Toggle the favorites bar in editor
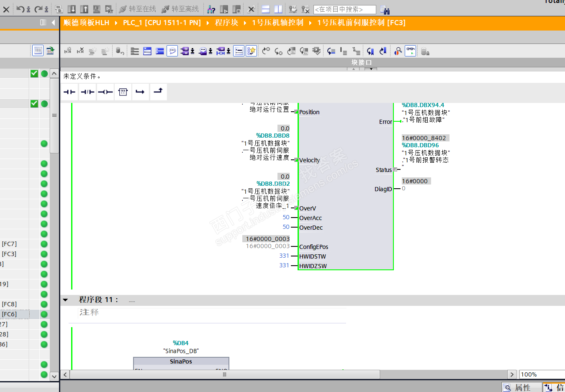565x392 pixels. click(x=251, y=51)
